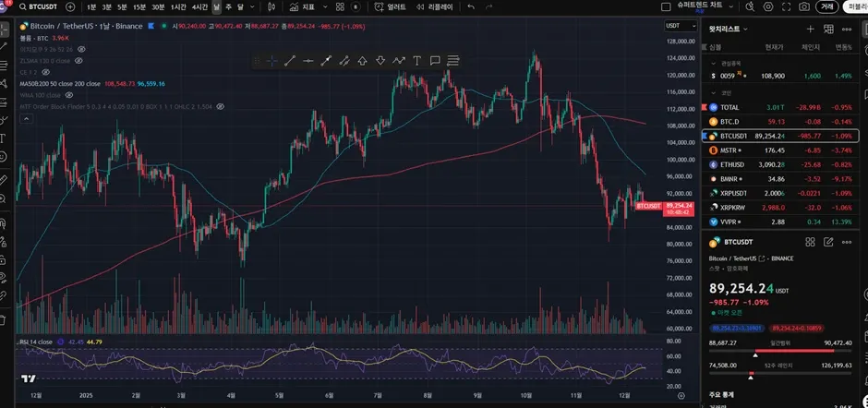Open the 왓치리스트 dropdown
This screenshot has width=868, height=408.
pos(729,29)
